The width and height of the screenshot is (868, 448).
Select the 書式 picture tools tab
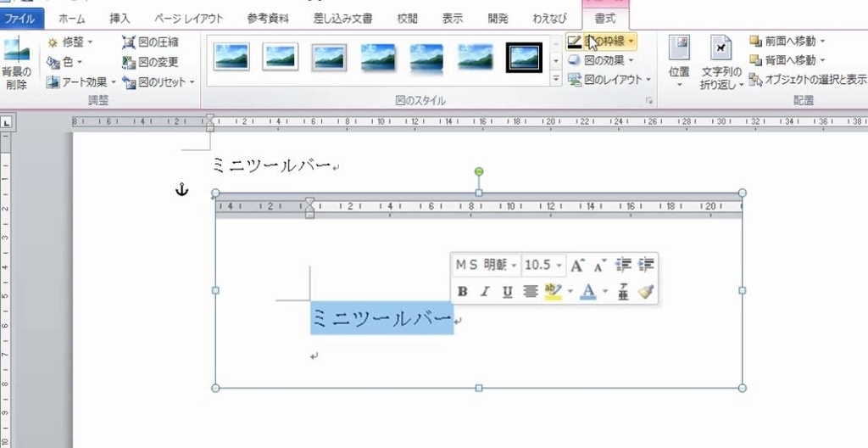[605, 19]
